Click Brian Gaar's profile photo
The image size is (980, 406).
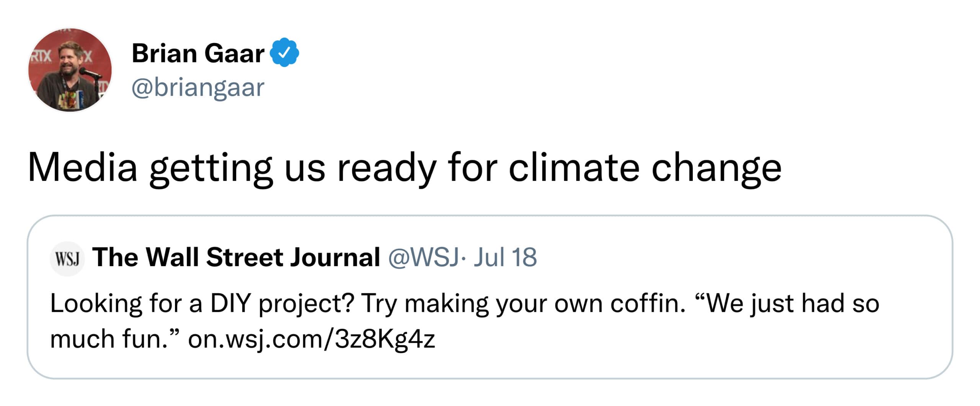coord(70,70)
